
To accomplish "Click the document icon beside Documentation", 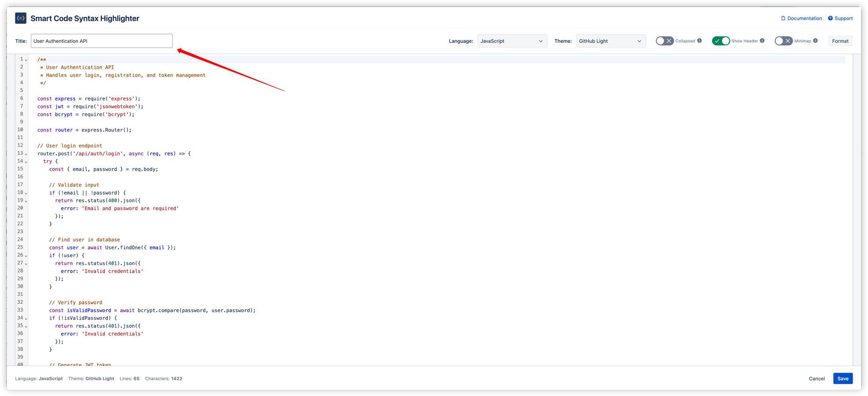I will [783, 18].
